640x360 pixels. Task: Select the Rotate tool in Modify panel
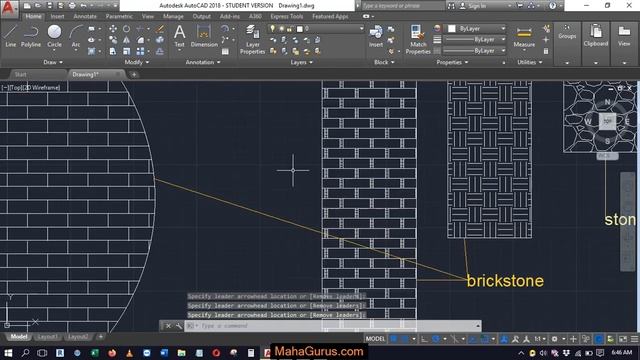pos(127,29)
